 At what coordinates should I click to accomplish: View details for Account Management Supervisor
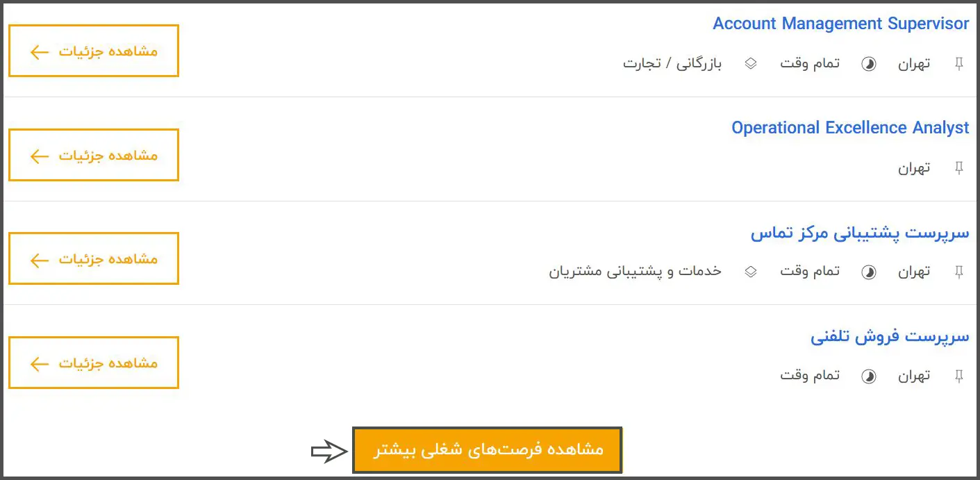click(94, 51)
